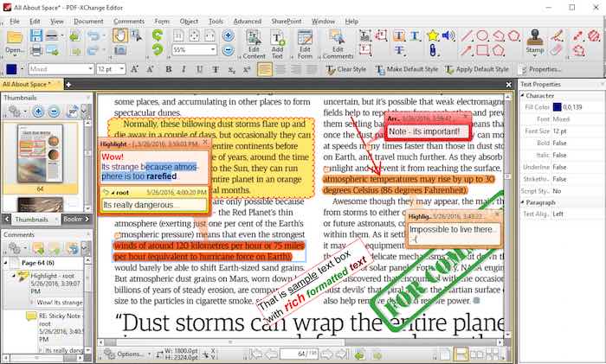Open the 12 pt font size dropdown
This screenshot has height=364, width=606.
[x=122, y=69]
